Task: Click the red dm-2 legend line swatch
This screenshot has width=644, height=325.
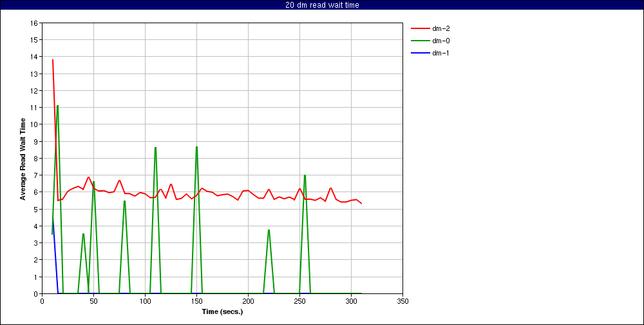Action: pos(419,29)
